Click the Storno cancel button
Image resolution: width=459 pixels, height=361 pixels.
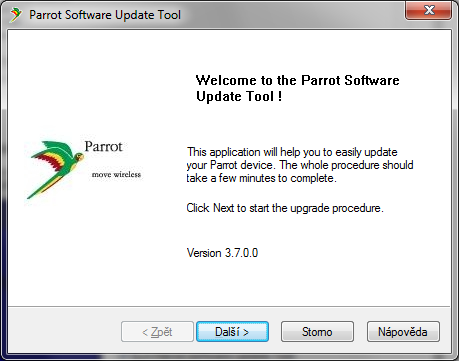tap(317, 331)
